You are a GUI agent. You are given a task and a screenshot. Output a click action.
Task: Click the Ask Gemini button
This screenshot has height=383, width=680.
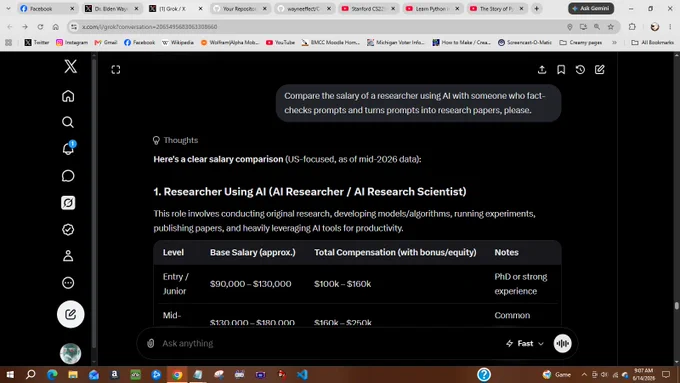591,8
